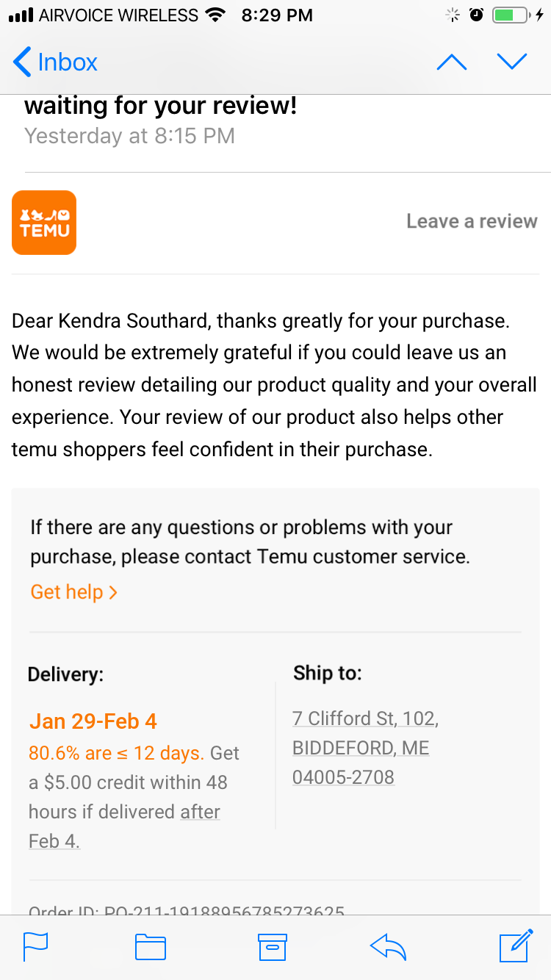Viewport: 551px width, 980px height.
Task: Archive this email with the box icon
Action: pyautogui.click(x=272, y=946)
